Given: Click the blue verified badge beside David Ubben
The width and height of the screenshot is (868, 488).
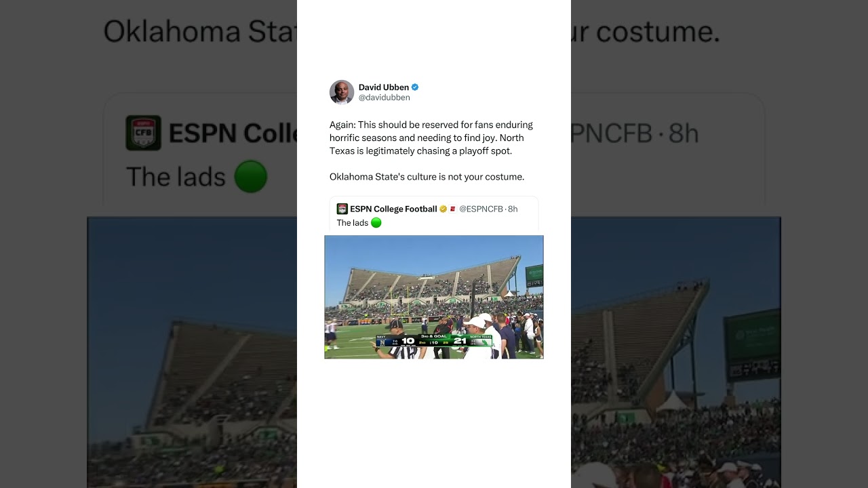Looking at the screenshot, I should click(x=415, y=87).
